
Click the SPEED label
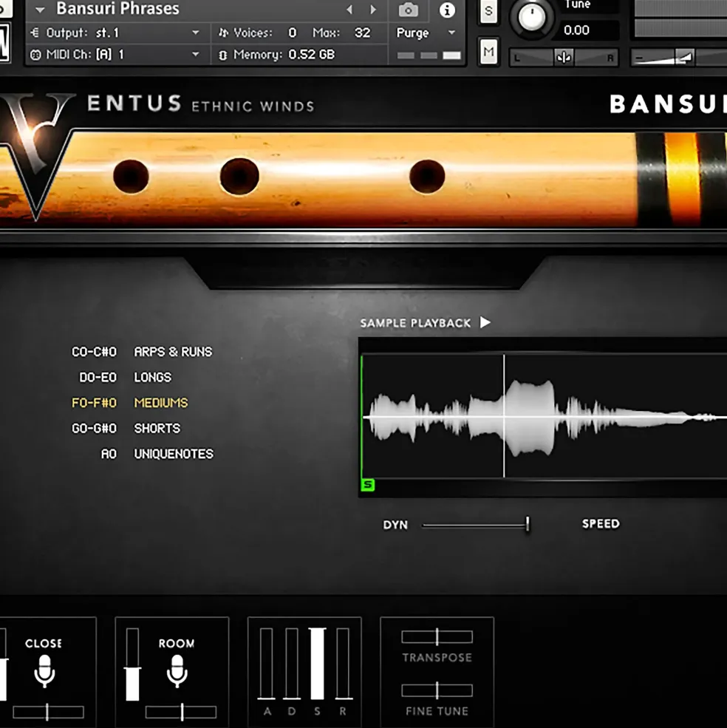[601, 524]
